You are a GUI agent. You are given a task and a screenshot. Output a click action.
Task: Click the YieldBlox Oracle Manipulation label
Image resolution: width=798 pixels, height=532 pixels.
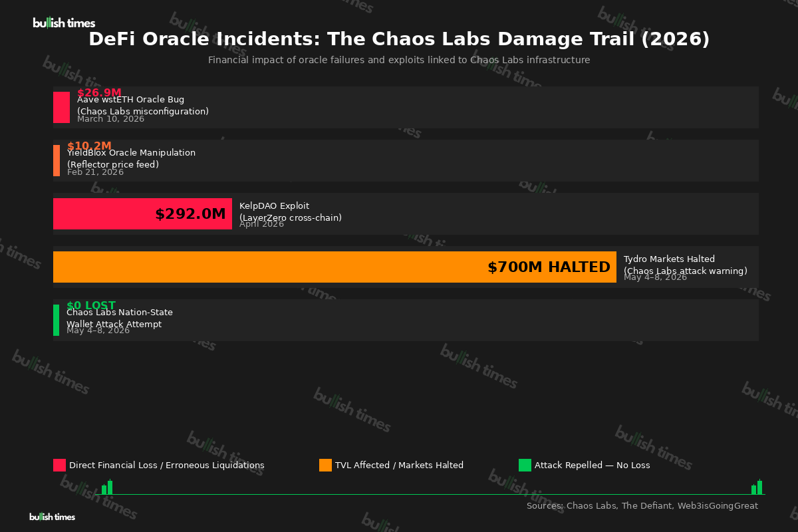131,153
